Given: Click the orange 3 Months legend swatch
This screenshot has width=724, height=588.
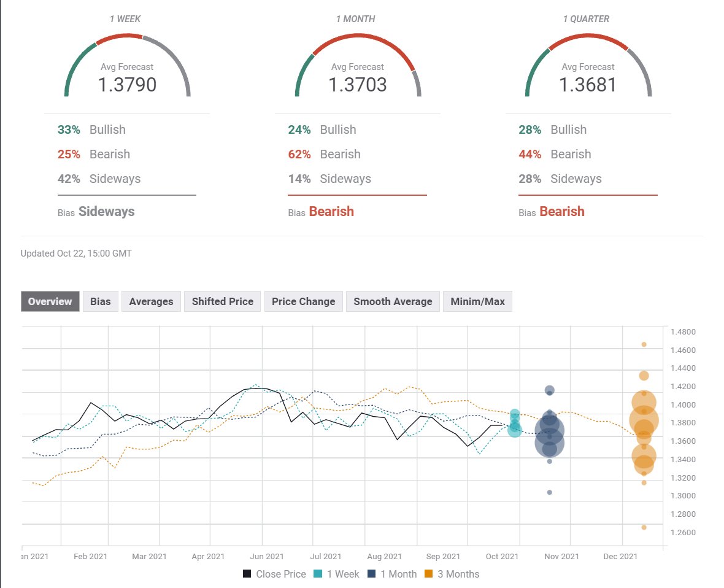Looking at the screenshot, I should click(x=429, y=574).
